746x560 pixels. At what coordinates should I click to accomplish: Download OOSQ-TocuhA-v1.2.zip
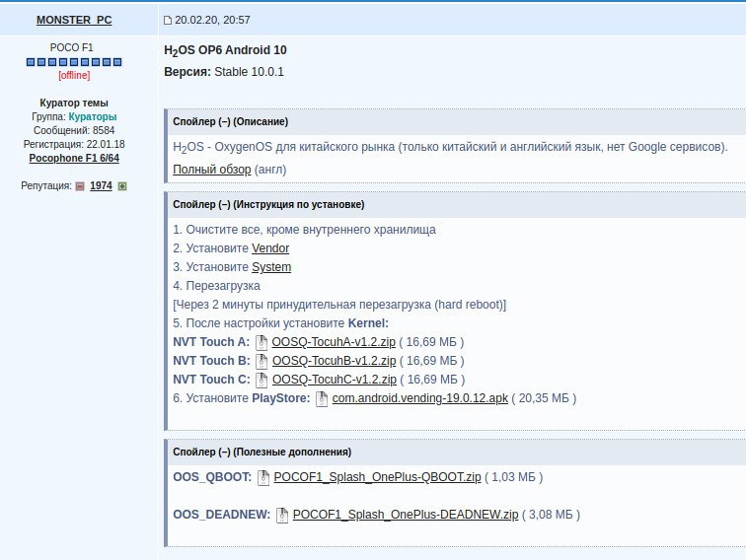click(x=334, y=342)
